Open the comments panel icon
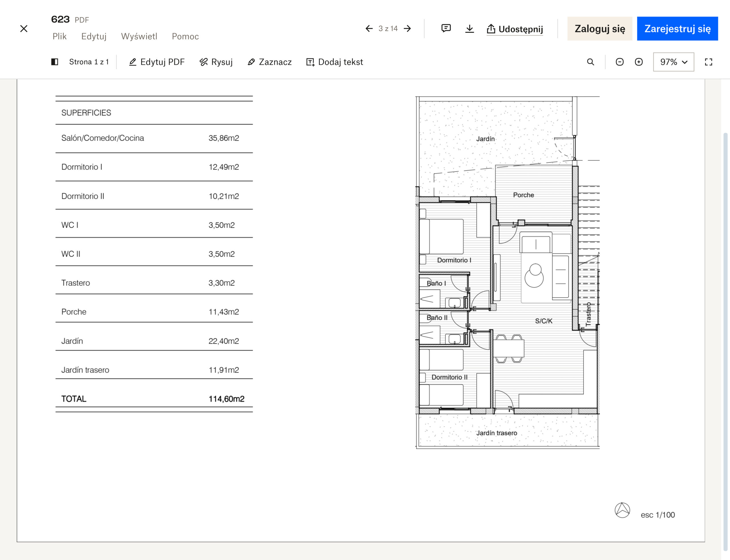This screenshot has width=730, height=560. coord(446,28)
